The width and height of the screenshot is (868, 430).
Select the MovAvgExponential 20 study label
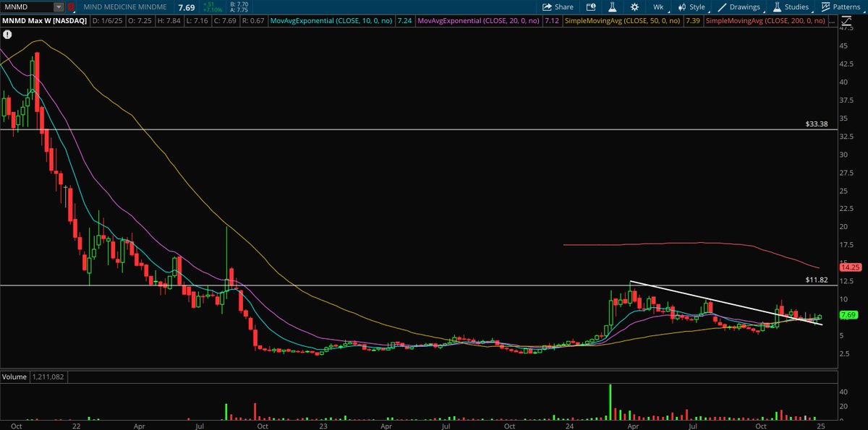(478, 21)
